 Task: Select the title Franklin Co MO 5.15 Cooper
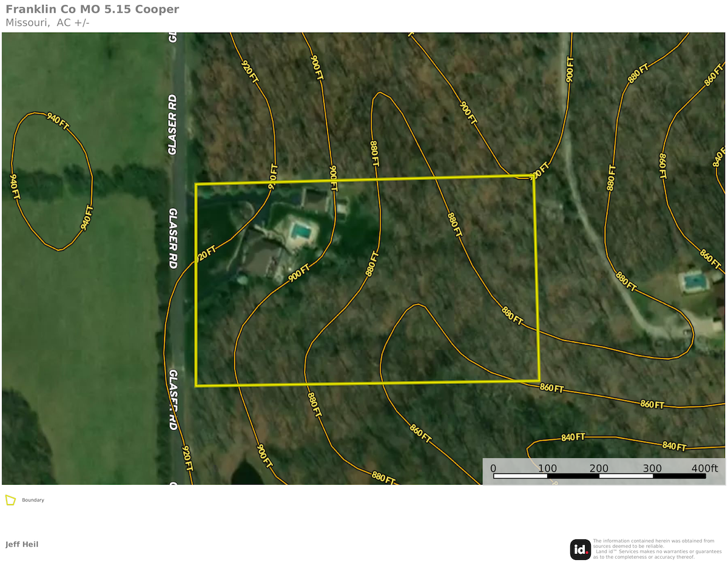92,10
